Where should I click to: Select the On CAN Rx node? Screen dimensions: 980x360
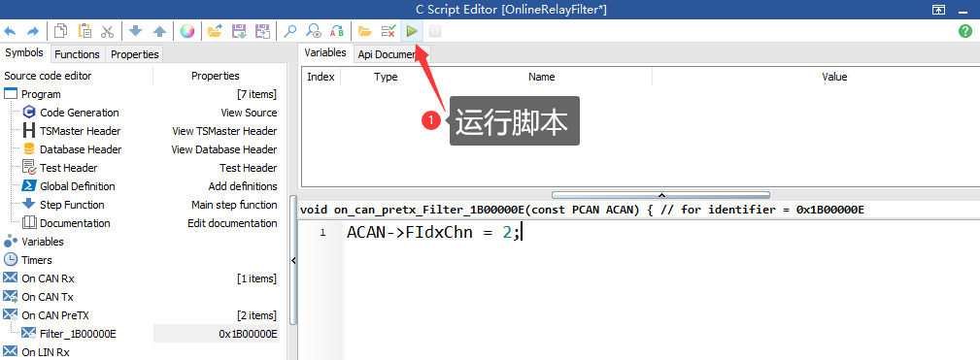coord(48,278)
